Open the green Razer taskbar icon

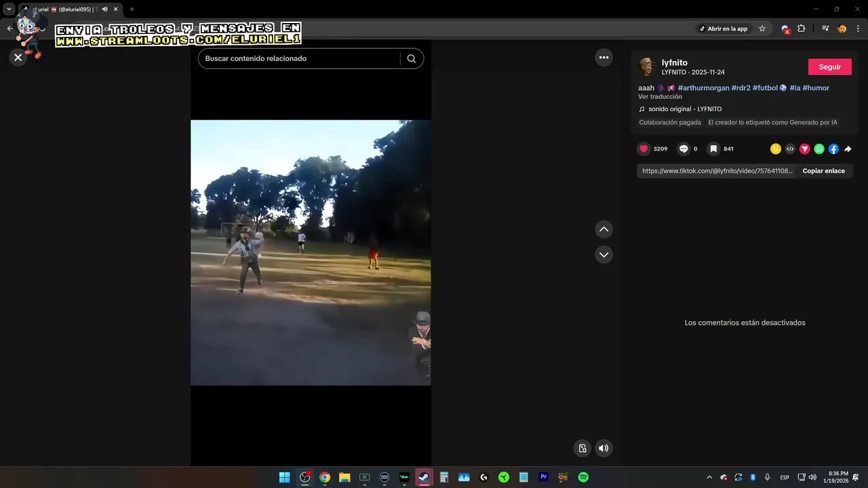(504, 477)
